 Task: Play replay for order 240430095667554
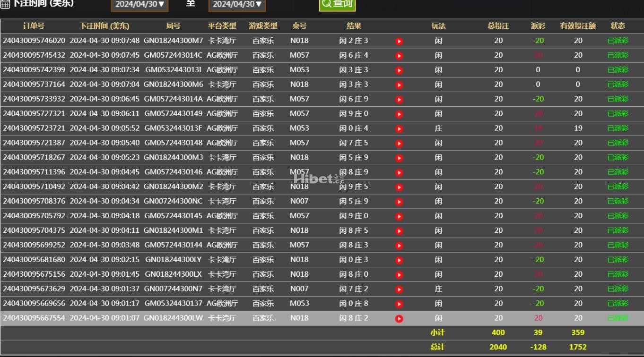tap(399, 319)
